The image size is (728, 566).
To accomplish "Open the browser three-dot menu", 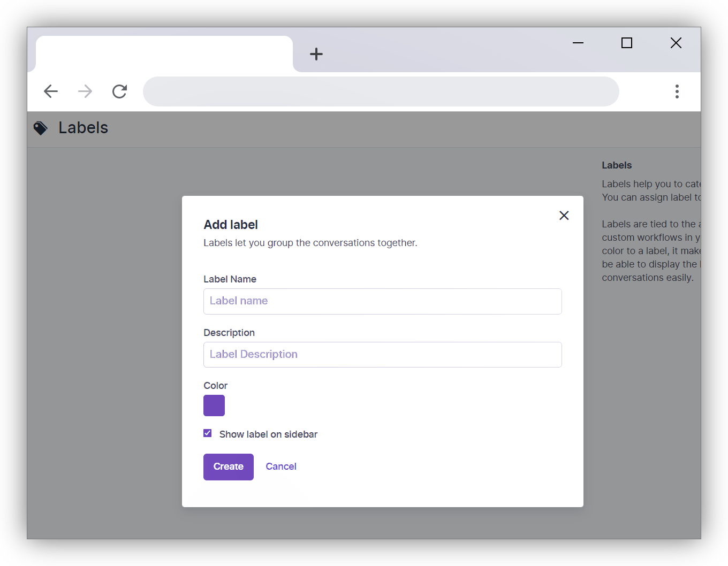I will click(x=677, y=91).
